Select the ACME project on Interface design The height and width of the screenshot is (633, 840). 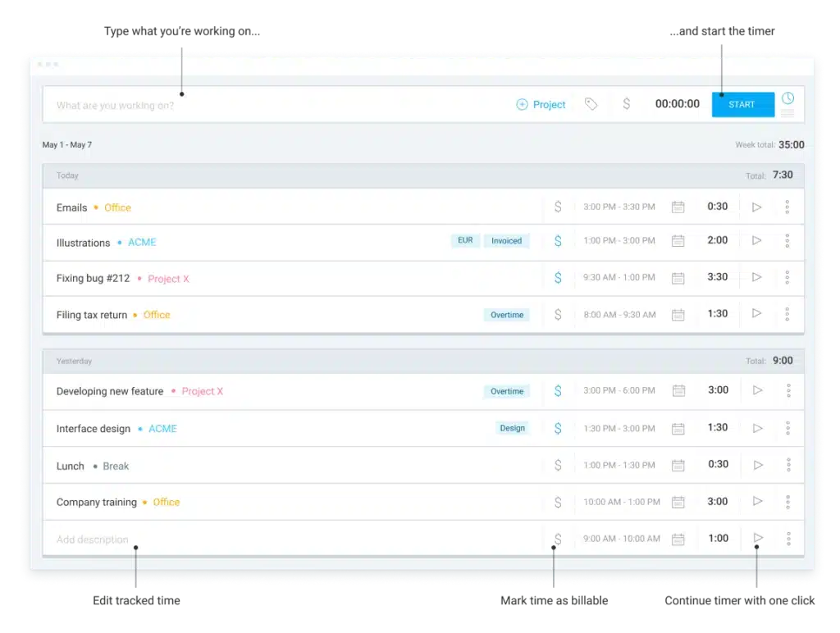(x=162, y=429)
